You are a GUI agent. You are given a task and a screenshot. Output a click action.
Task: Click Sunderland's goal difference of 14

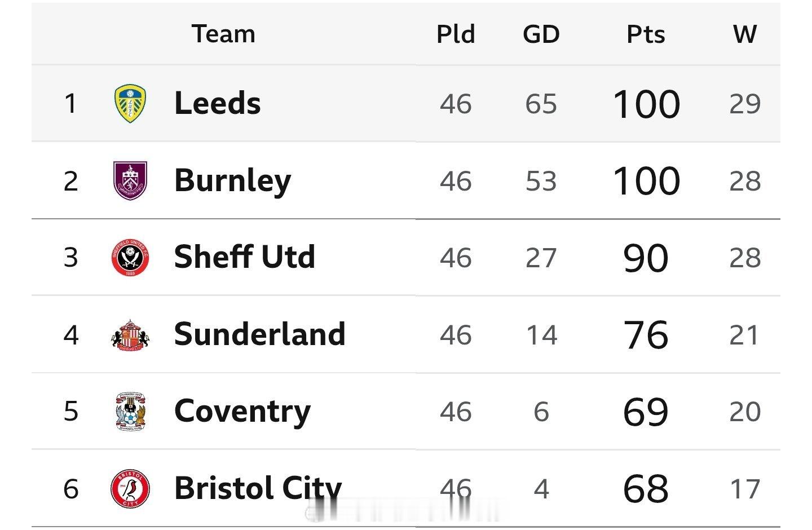[541, 335]
